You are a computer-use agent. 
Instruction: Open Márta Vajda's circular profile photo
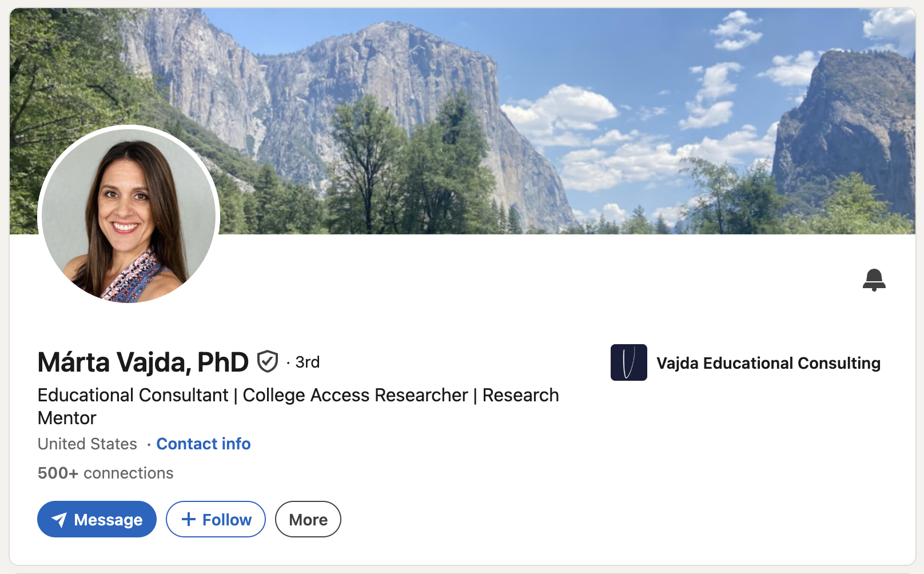click(129, 216)
